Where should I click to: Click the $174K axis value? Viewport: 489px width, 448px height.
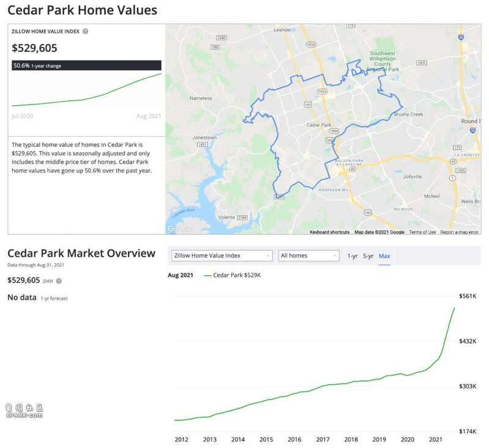[x=468, y=431]
